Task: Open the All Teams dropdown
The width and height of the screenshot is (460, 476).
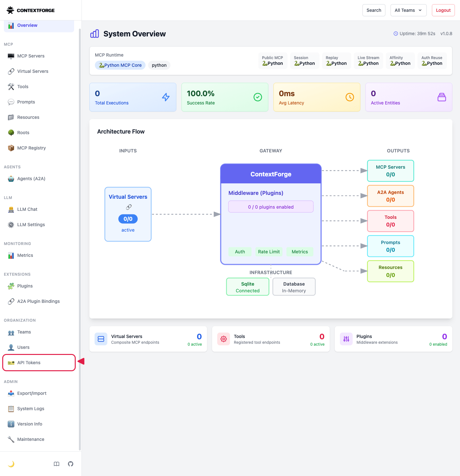Action: 409,10
